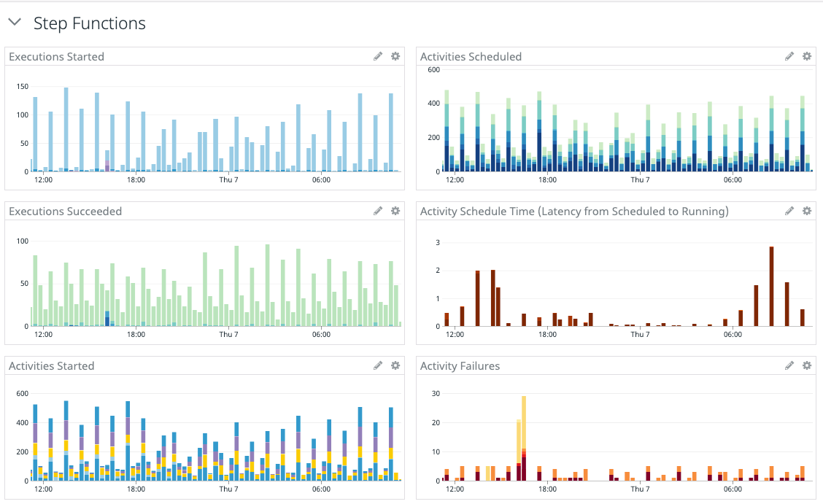Select the Activities Scheduled widget title

[471, 57]
